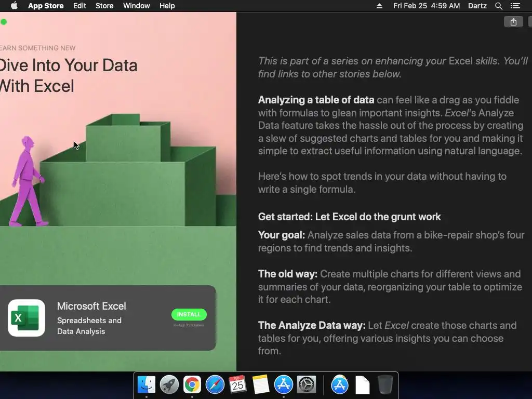Click the In-App Purchases note under INSTALL
The width and height of the screenshot is (532, 399).
tap(189, 325)
